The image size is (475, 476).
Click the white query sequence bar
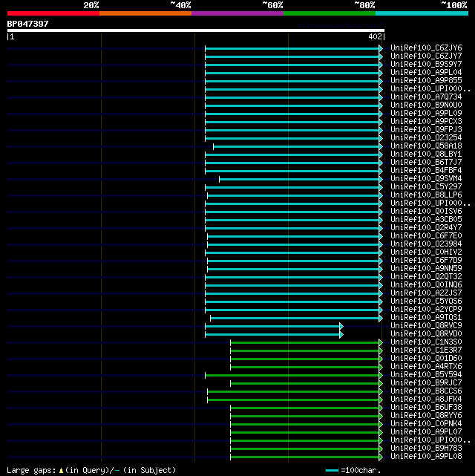(x=196, y=30)
